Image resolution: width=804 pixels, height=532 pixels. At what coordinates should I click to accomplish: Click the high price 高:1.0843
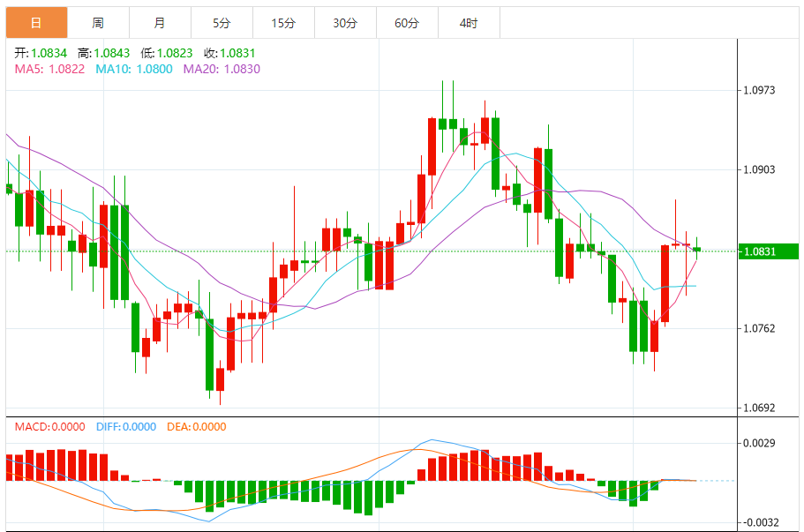(x=103, y=53)
